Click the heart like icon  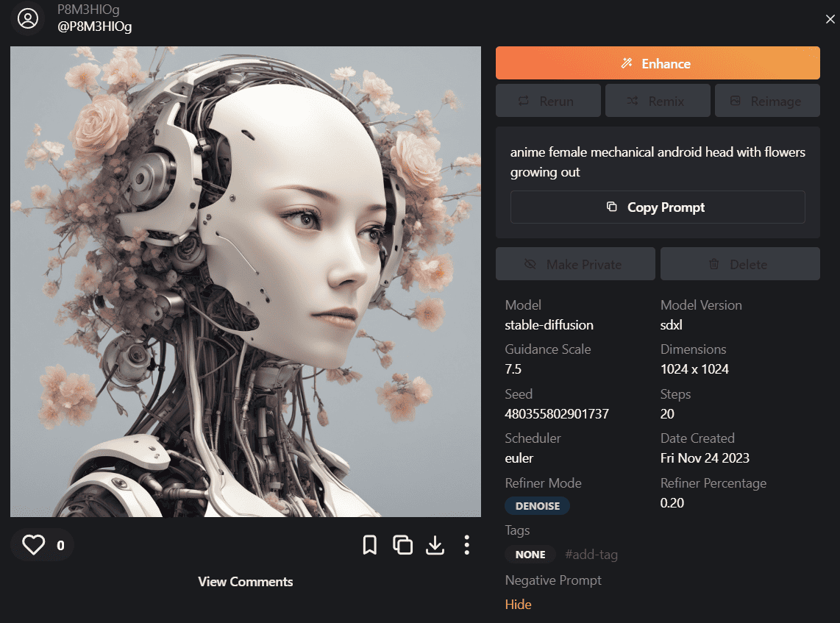[34, 545]
